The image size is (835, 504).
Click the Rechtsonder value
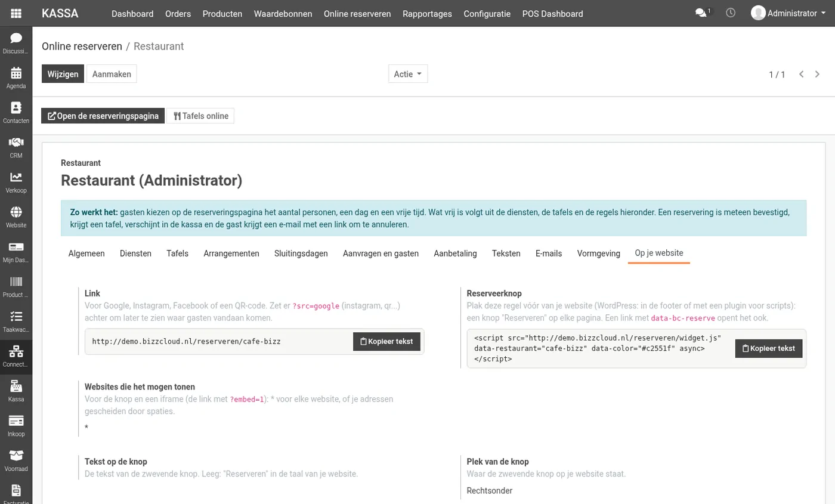[x=490, y=491]
